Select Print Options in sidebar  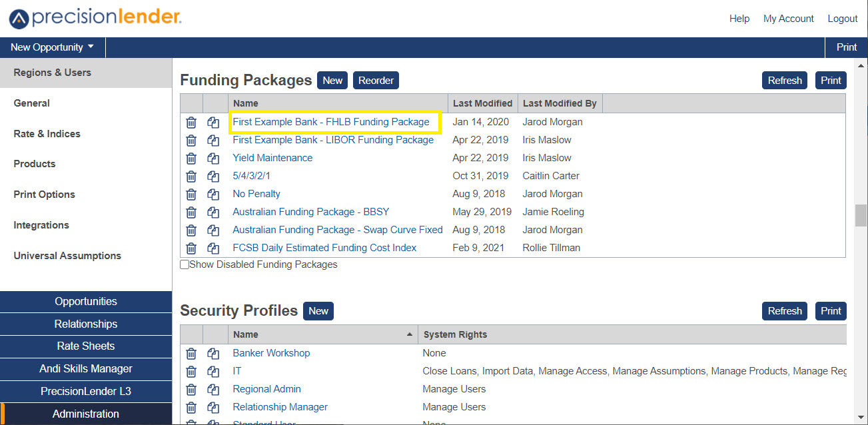[x=86, y=195]
